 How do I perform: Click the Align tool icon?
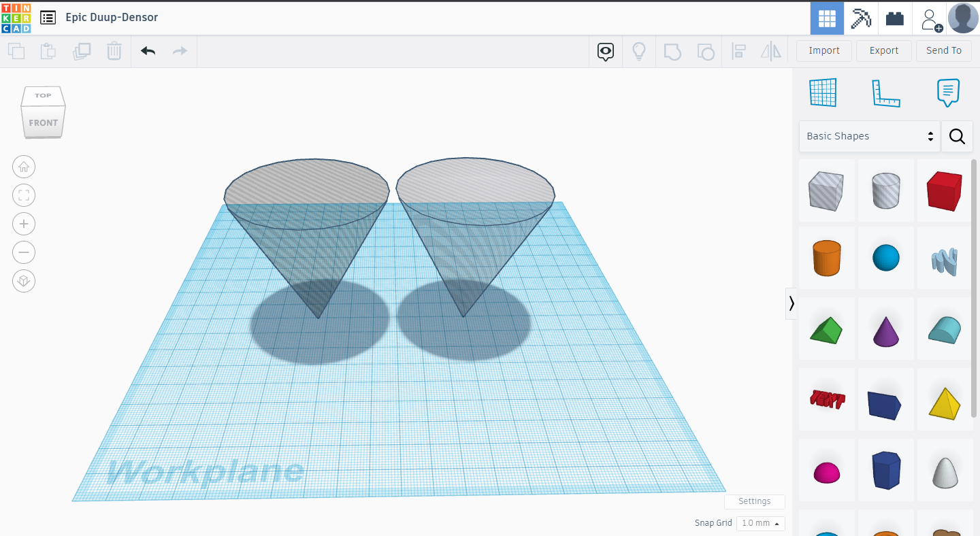pyautogui.click(x=738, y=52)
